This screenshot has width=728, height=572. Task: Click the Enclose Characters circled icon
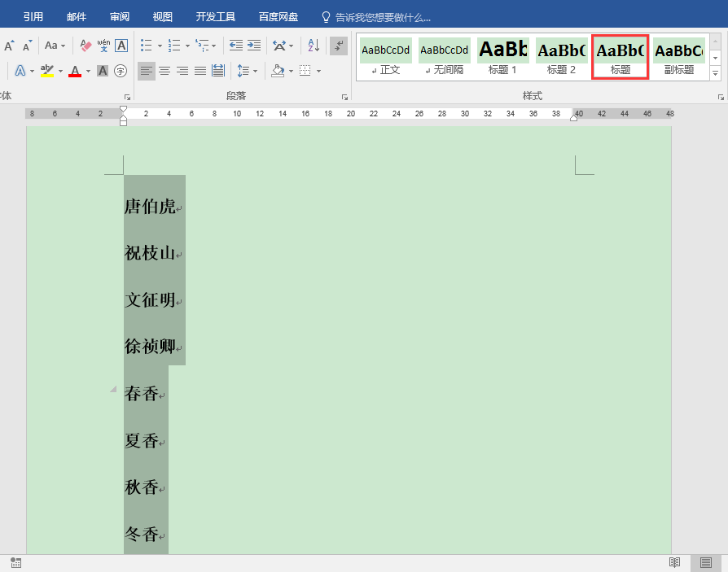pyautogui.click(x=121, y=71)
